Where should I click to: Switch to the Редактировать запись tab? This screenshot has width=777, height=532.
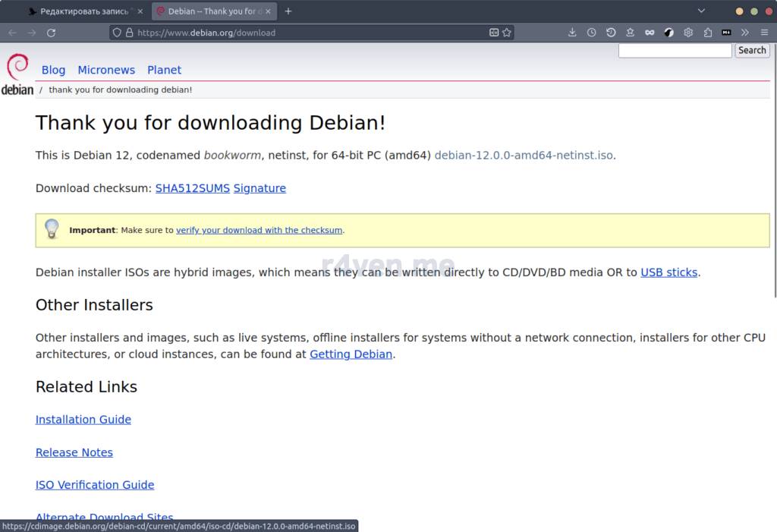point(83,11)
